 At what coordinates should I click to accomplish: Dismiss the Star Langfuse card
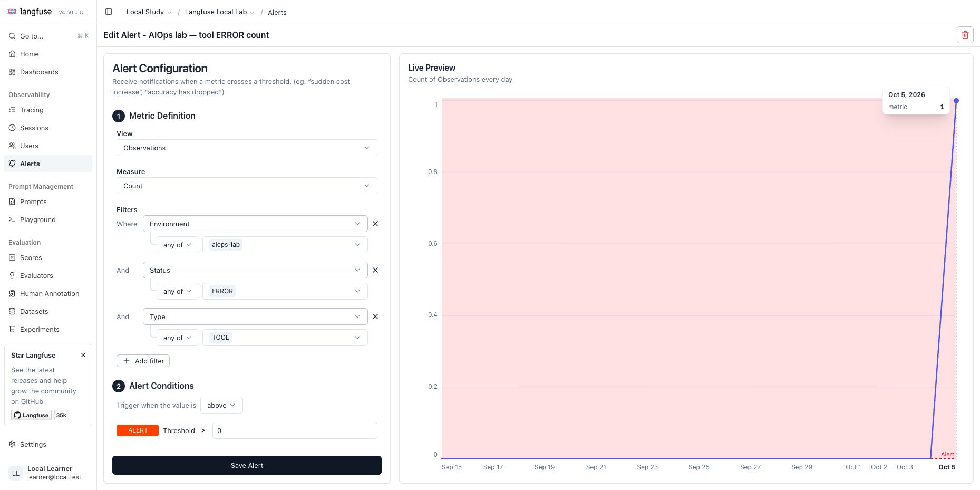pos(83,355)
